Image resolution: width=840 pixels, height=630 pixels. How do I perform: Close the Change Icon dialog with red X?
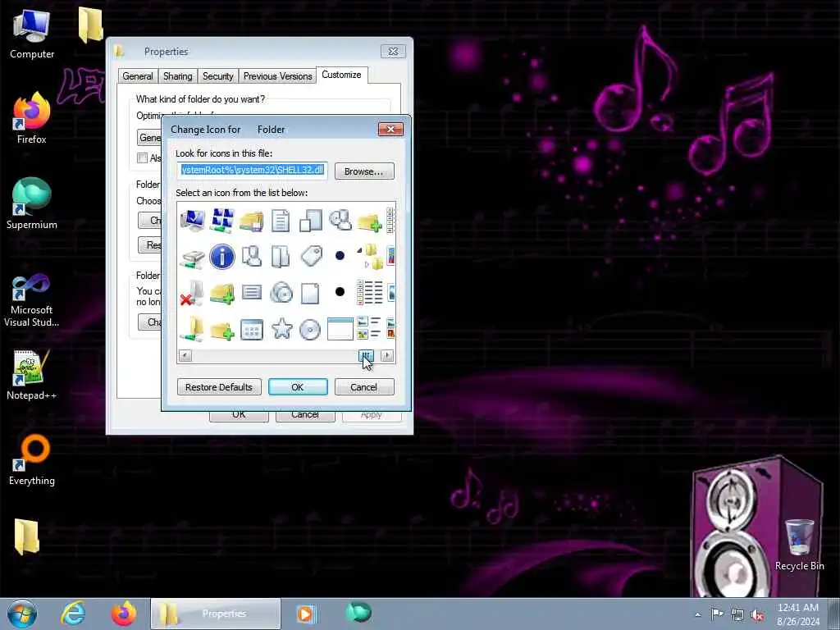390,129
